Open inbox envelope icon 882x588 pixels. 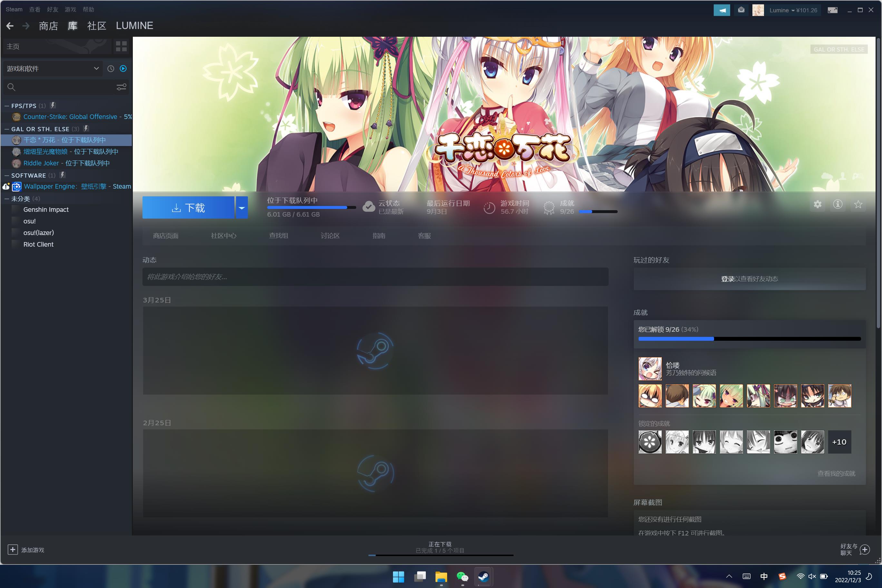click(x=741, y=10)
